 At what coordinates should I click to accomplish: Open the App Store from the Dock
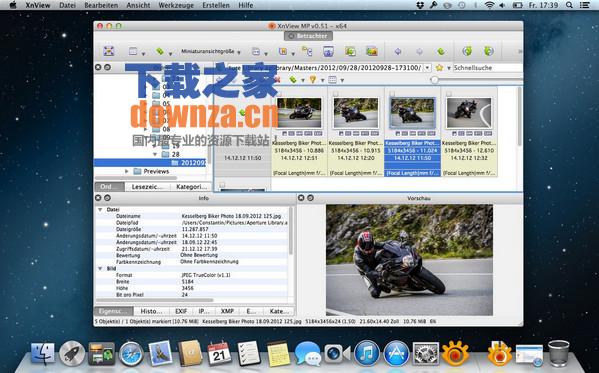pos(396,354)
